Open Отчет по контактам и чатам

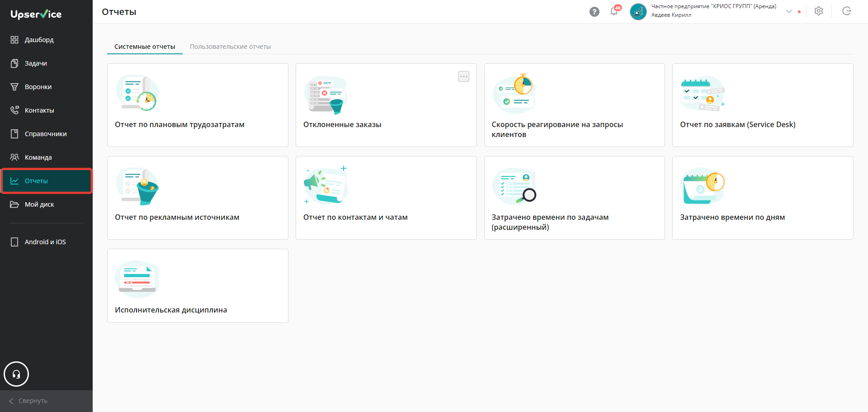tap(355, 217)
